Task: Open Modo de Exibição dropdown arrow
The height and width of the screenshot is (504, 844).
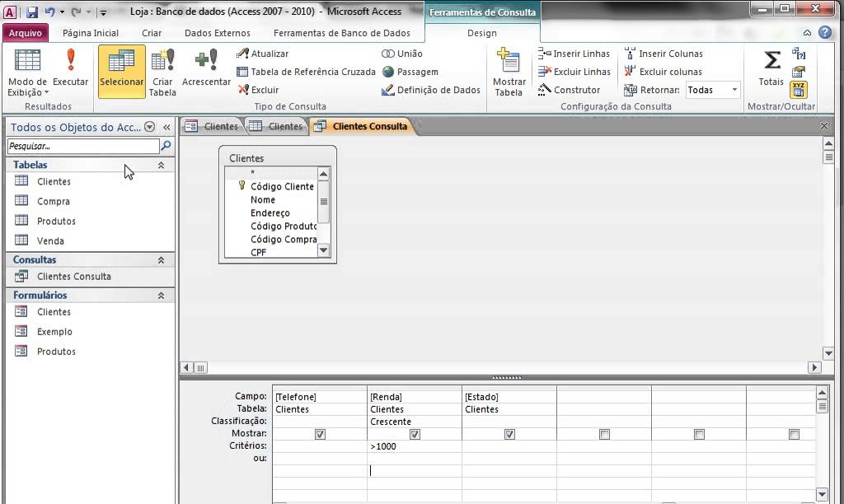Action: click(46, 92)
